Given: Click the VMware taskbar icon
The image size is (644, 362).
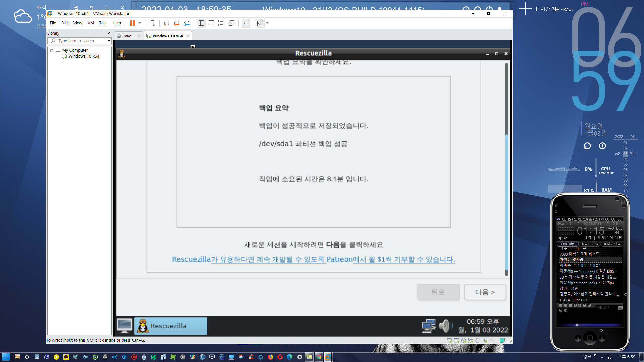Looking at the screenshot, I should pos(328,357).
